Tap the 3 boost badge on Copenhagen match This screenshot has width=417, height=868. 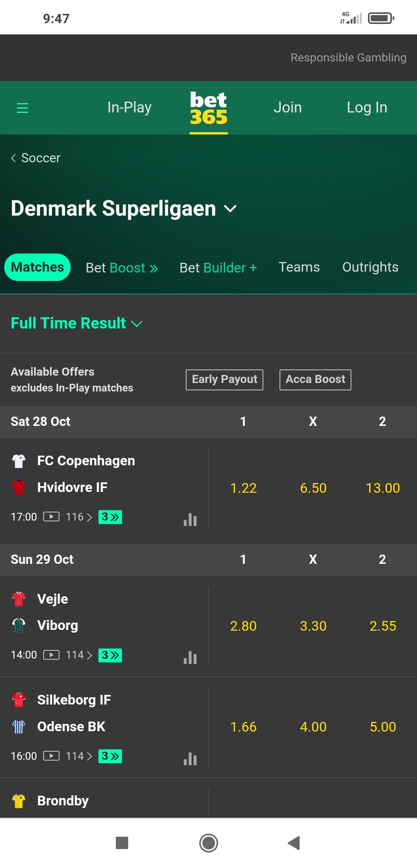110,517
